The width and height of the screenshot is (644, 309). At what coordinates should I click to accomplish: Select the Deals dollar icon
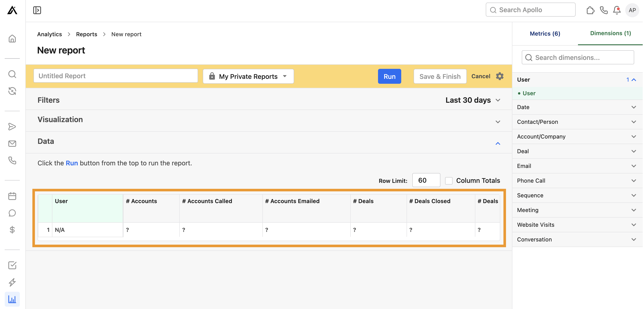(12, 230)
